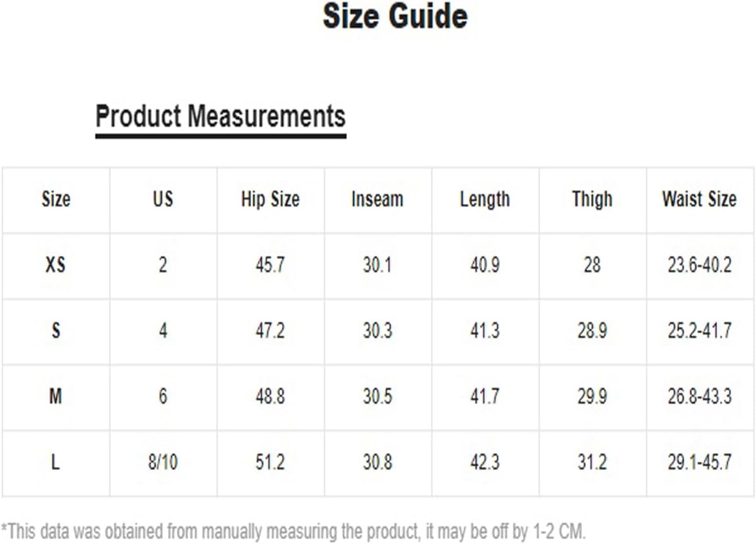This screenshot has height=544, width=756.
Task: Click the US column header
Action: [163, 199]
